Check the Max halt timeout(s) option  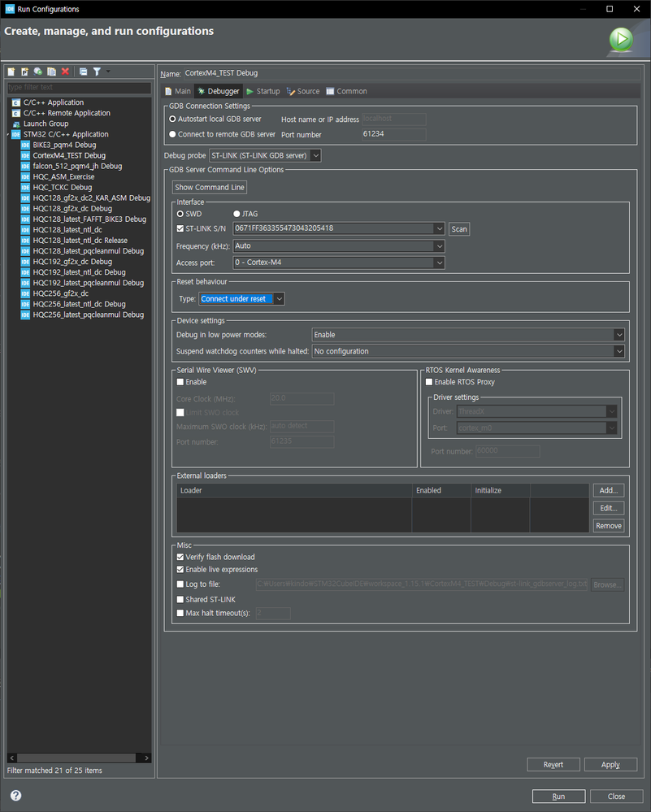click(x=180, y=613)
